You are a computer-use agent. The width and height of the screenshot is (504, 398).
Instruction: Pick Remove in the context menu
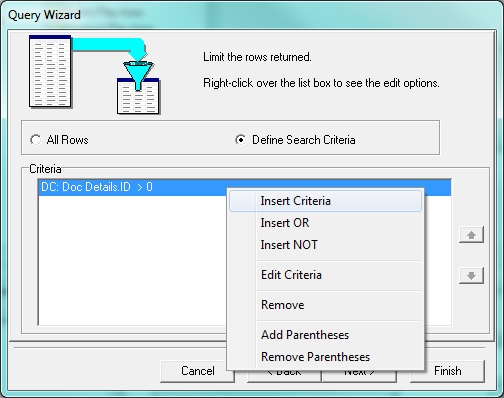[x=325, y=305]
